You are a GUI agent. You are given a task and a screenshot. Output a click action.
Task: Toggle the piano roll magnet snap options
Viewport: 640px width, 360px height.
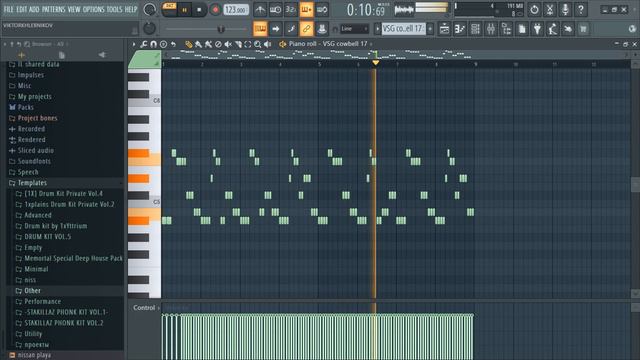point(153,44)
